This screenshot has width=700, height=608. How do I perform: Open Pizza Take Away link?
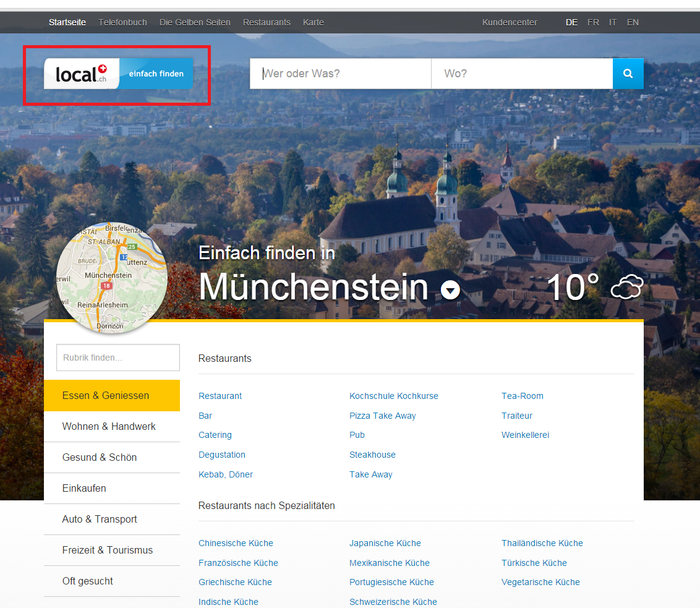coord(383,416)
